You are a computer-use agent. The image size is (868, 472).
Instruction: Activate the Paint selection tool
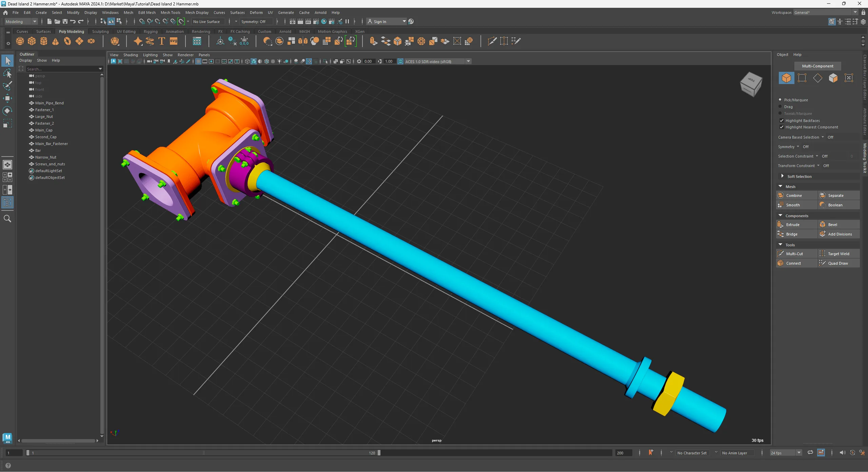(7, 85)
